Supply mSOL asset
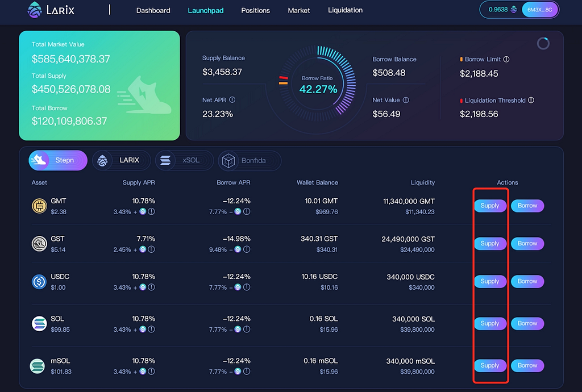The height and width of the screenshot is (392, 582). click(490, 365)
